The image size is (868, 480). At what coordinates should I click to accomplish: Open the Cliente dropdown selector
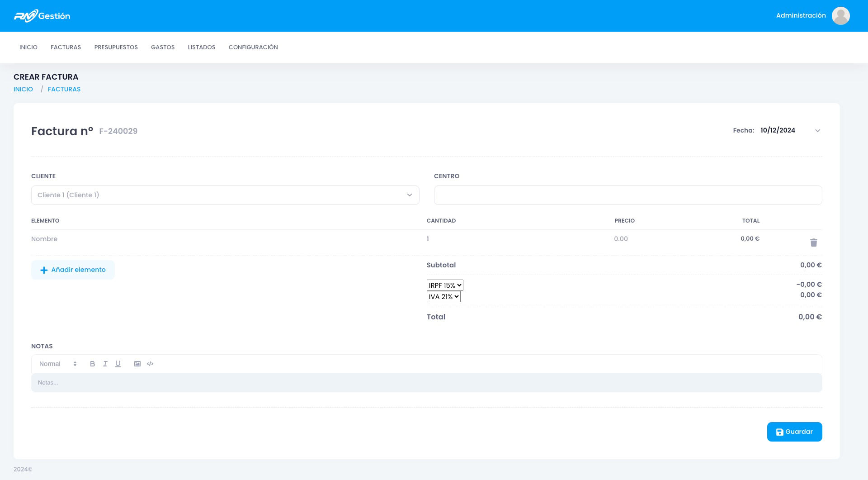225,195
